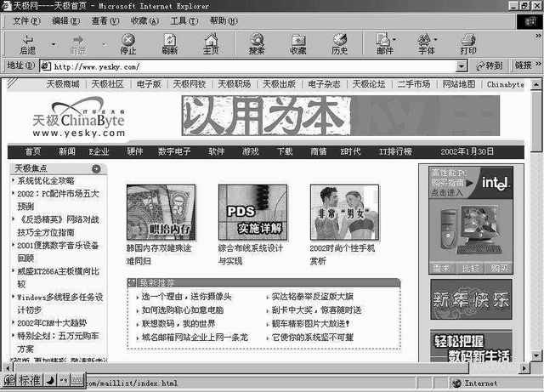The width and height of the screenshot is (544, 392).
Task: Select the 游戏 navigation tab
Action: click(x=251, y=151)
